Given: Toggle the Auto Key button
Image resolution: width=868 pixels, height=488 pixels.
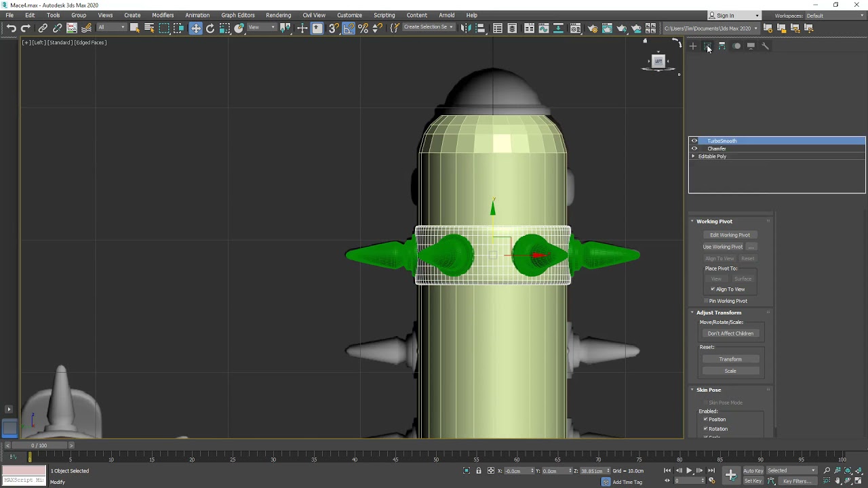Looking at the screenshot, I should [x=753, y=471].
